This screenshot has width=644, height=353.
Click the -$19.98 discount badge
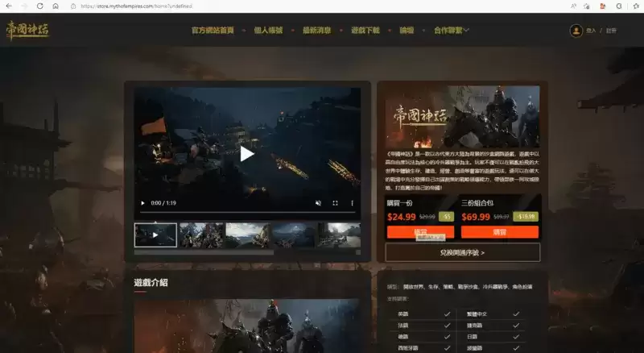[x=526, y=217]
